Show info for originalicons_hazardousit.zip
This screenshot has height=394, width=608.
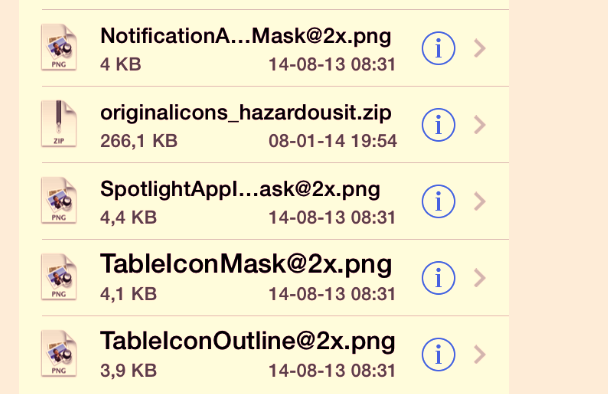(438, 125)
